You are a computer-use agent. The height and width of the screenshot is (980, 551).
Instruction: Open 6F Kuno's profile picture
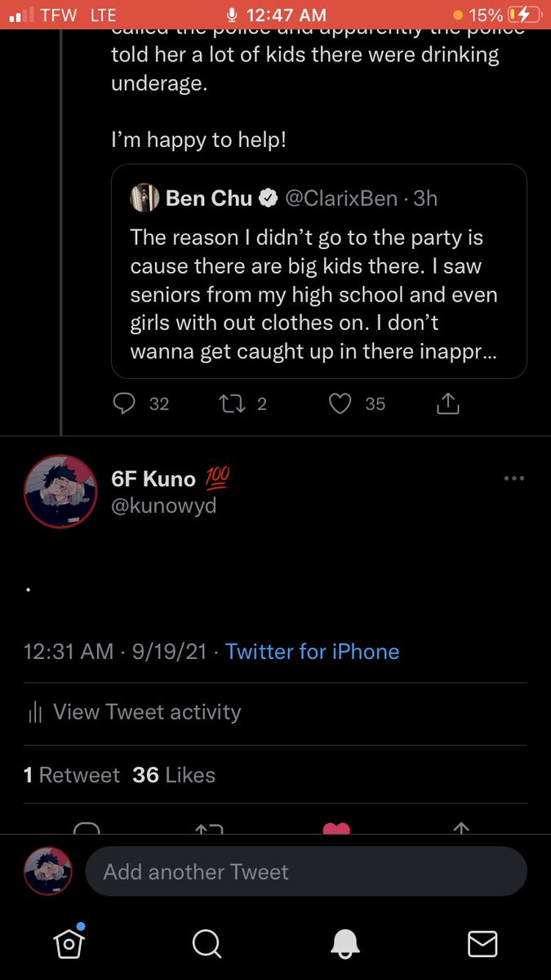tap(56, 492)
